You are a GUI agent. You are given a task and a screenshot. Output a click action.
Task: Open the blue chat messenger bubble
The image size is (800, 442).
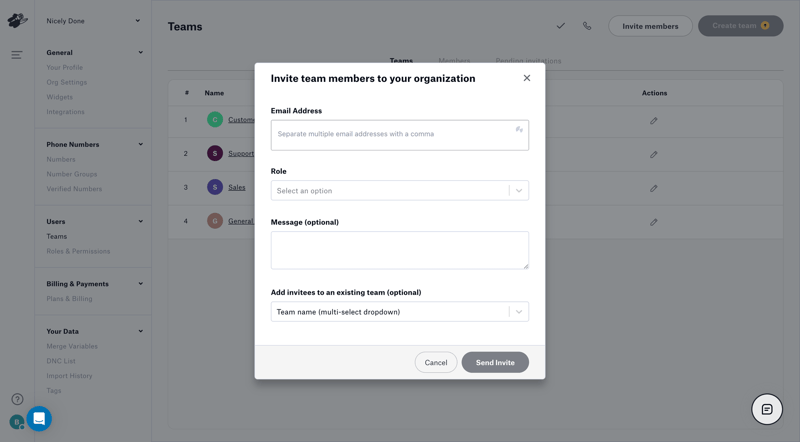[39, 419]
